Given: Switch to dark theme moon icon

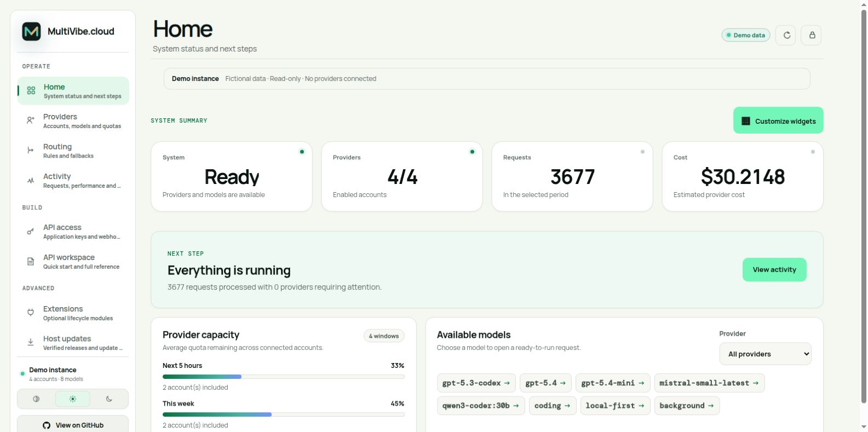Looking at the screenshot, I should 109,399.
